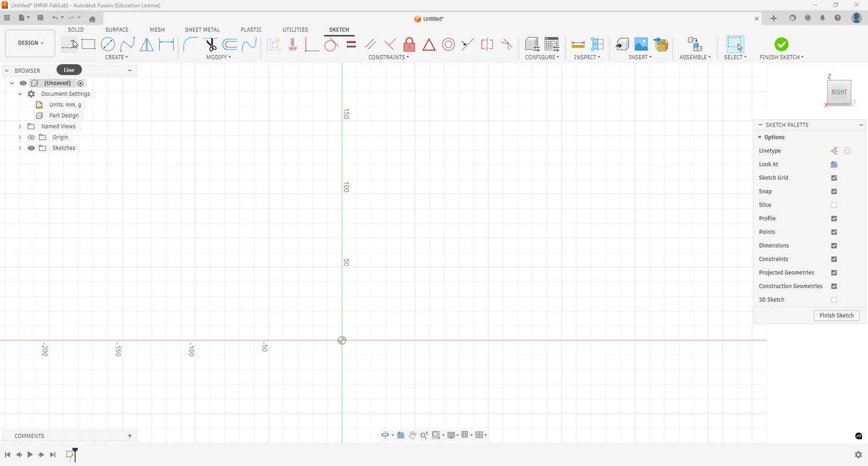
Task: Click the sketch origin point on canvas
Action: click(342, 340)
